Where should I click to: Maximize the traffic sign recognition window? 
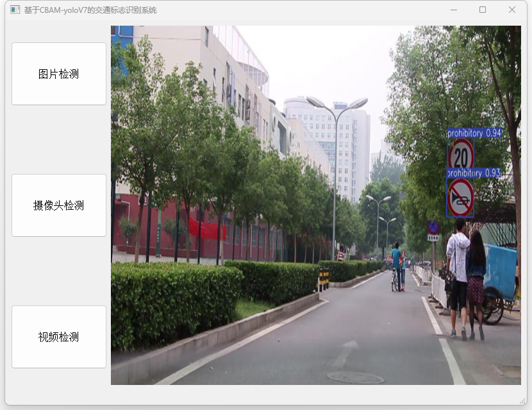[483, 10]
